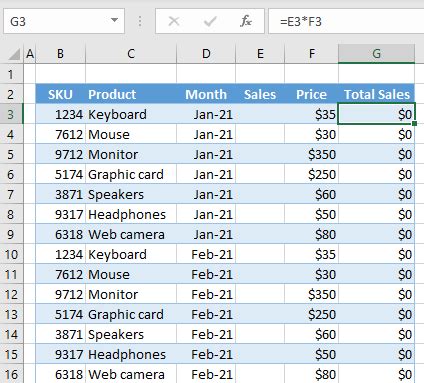
Task: Select row 1 header
Action: (11, 74)
